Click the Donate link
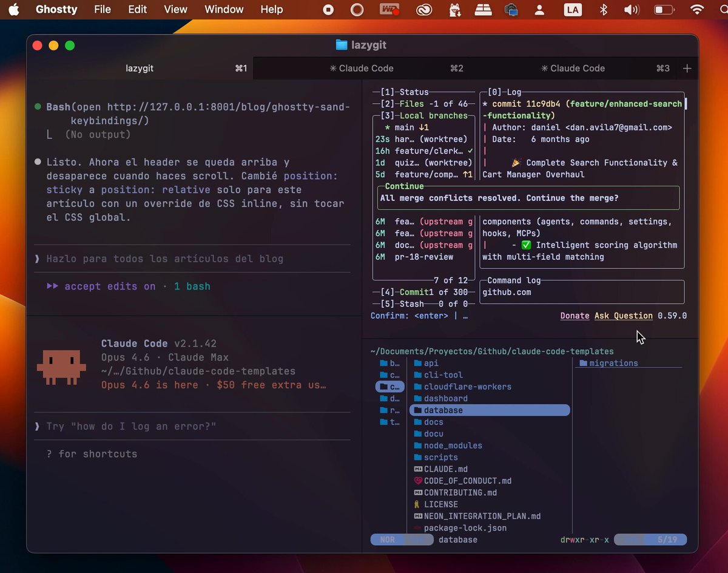 click(x=575, y=316)
